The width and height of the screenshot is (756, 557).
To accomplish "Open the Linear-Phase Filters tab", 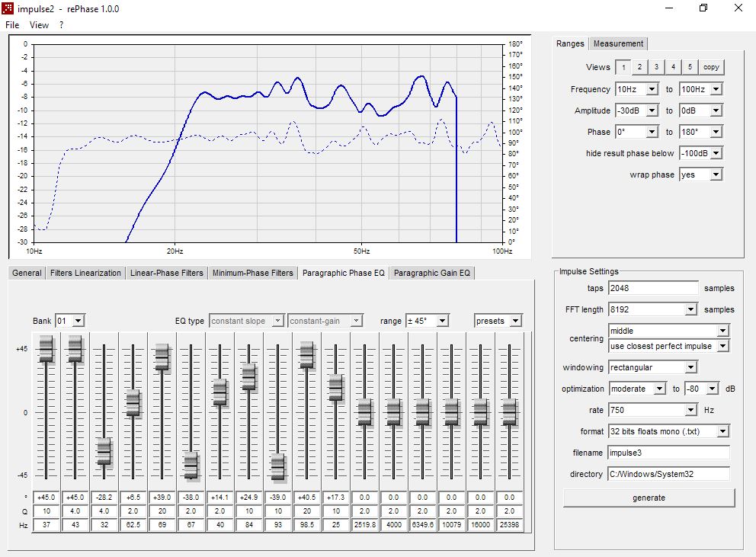I will pyautogui.click(x=167, y=273).
